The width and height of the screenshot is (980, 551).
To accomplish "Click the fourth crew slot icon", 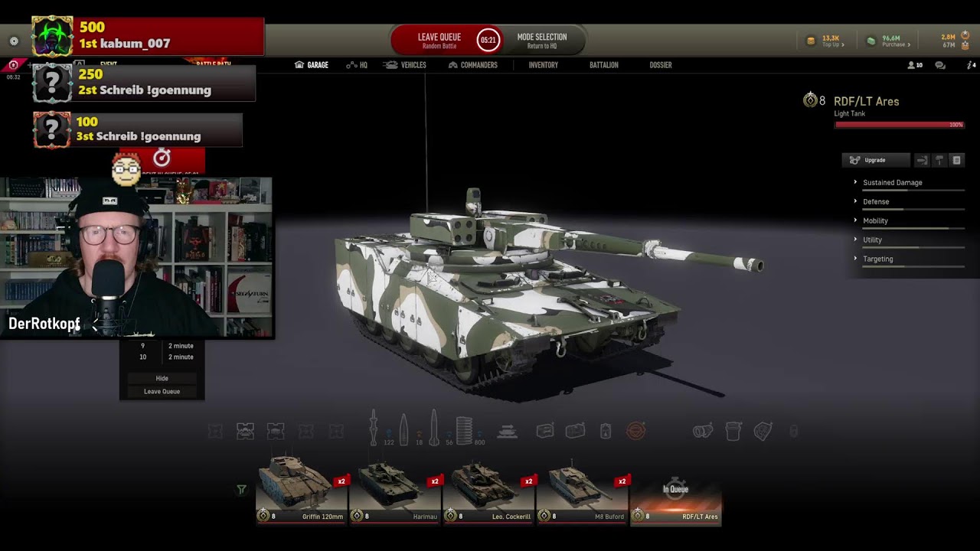I will point(305,432).
